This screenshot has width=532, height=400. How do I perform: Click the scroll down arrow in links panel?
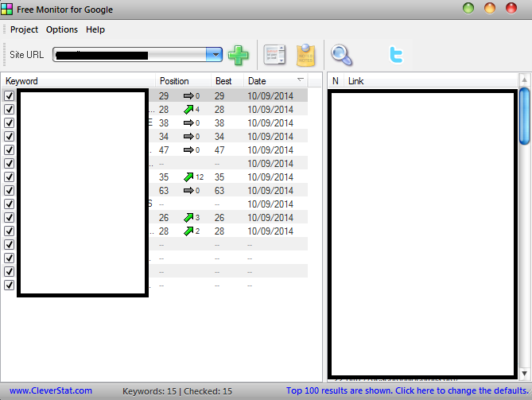tap(525, 374)
